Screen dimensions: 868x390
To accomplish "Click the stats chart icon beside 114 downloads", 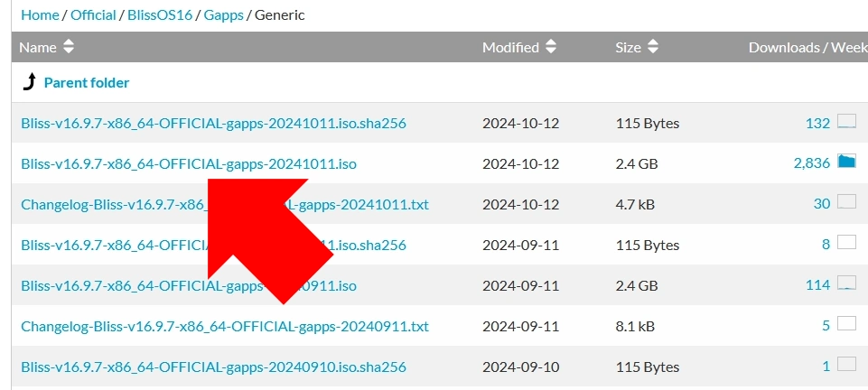I will [846, 284].
